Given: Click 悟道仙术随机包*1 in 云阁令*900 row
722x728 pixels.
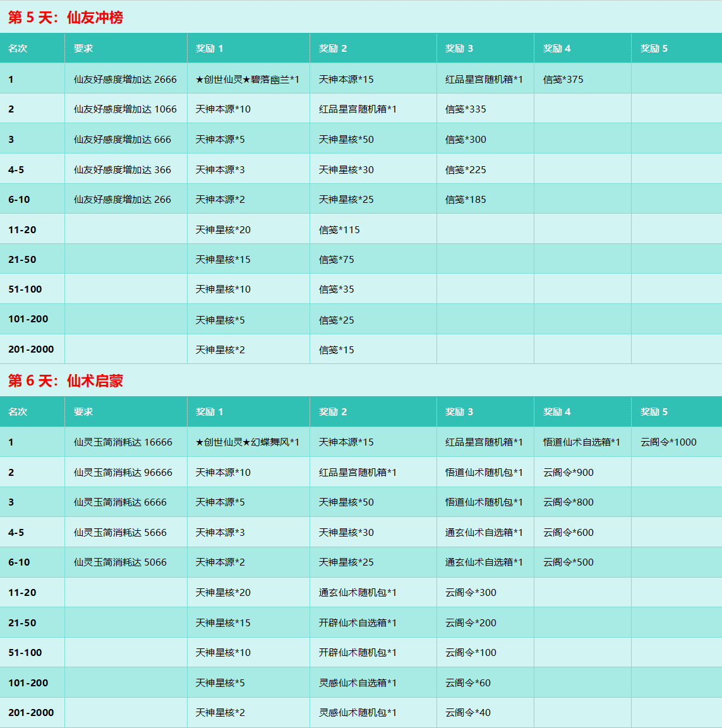Looking at the screenshot, I should click(x=484, y=472).
